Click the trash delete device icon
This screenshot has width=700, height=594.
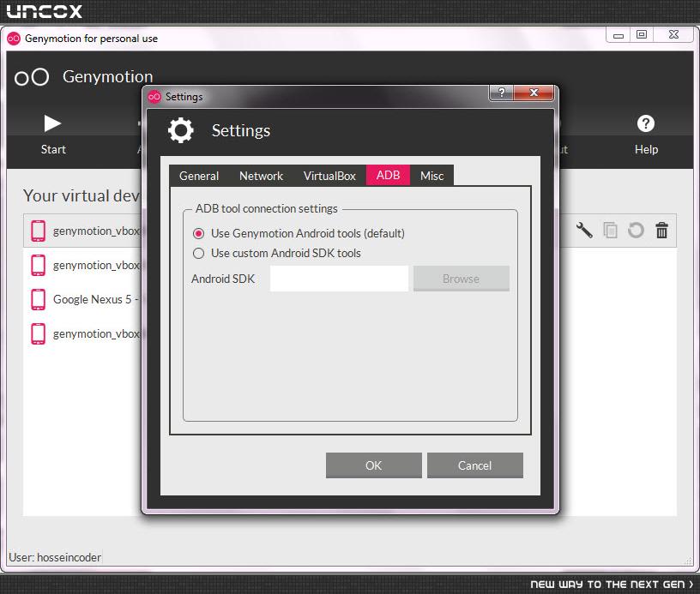(661, 230)
